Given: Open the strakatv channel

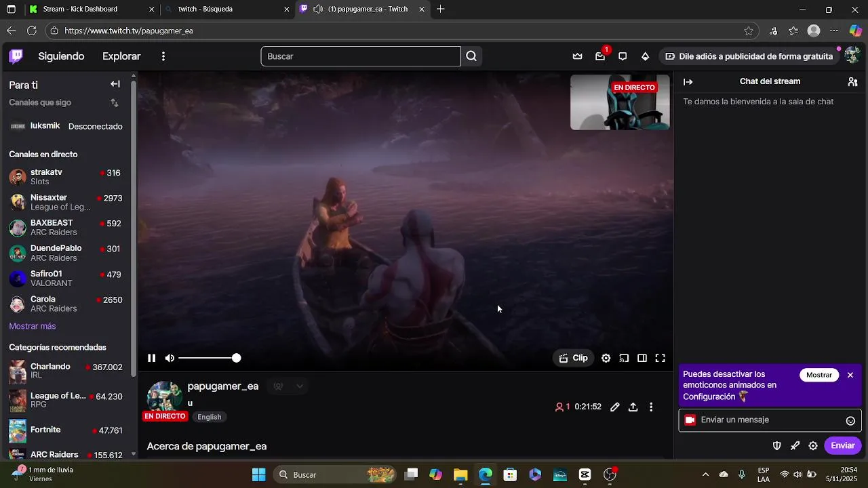Looking at the screenshot, I should pos(66,177).
